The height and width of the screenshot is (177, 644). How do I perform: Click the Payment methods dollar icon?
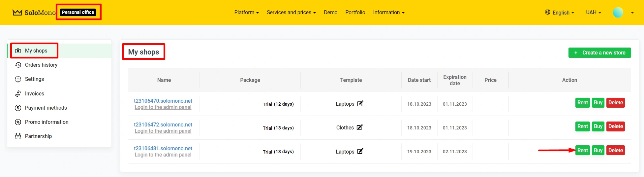point(18,108)
